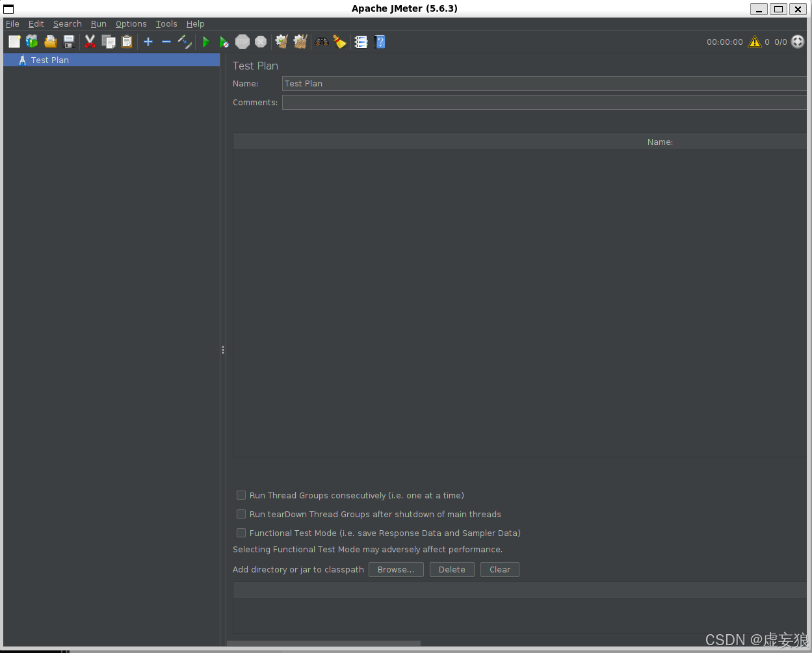Click the Stop test icon
The height and width of the screenshot is (653, 812).
tap(242, 42)
